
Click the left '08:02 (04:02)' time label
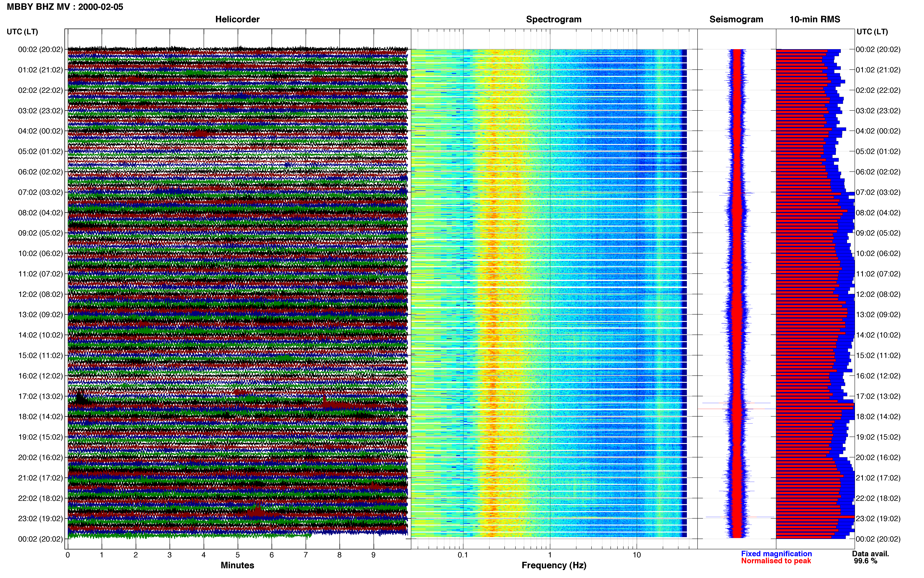(x=41, y=212)
